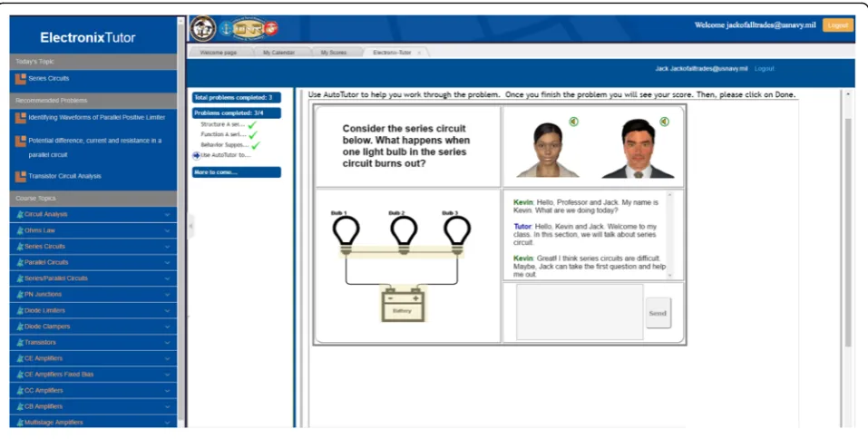Click green checkmark next to Behavior item

[255, 146]
